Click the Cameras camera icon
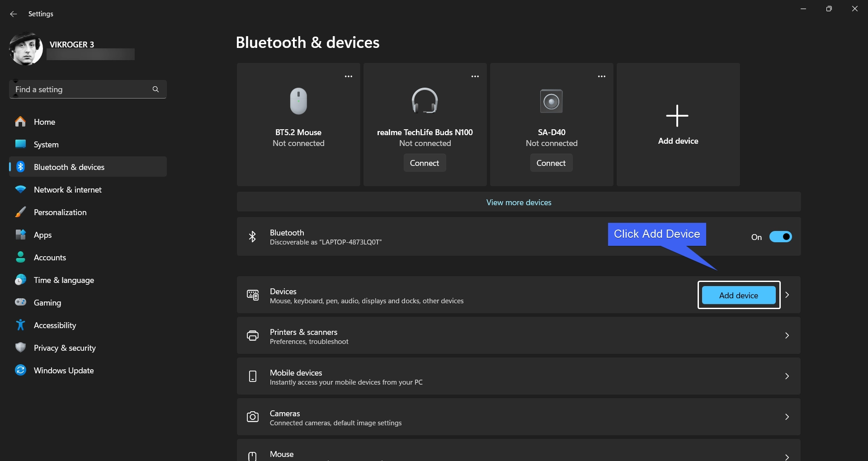This screenshot has width=868, height=461. coord(253,417)
